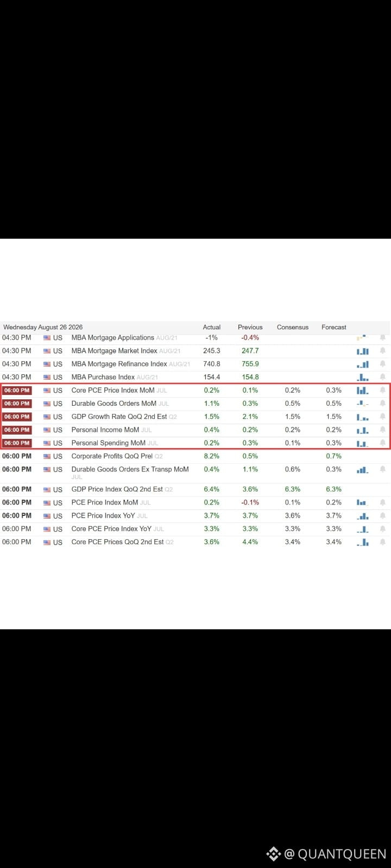Screen dimensions: 391x868
Task: Toggle alert bell for GDP Growth Rate QoQ
Action: 383,417
